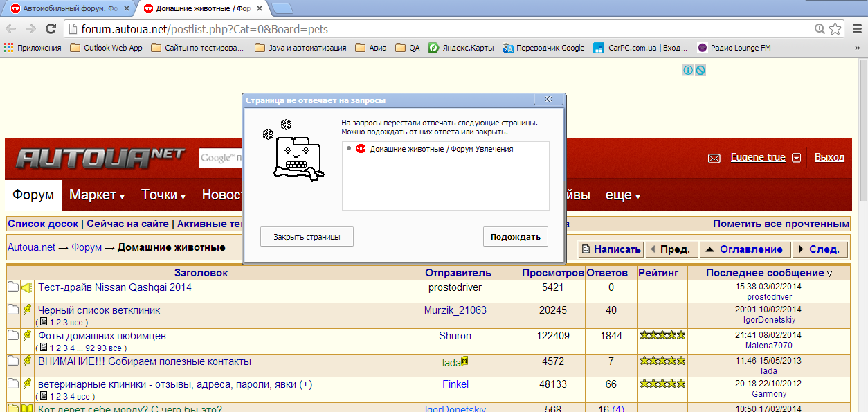Click the zoom magnifier icon in address bar
Viewport: 868px width, 412px height.
click(x=820, y=29)
